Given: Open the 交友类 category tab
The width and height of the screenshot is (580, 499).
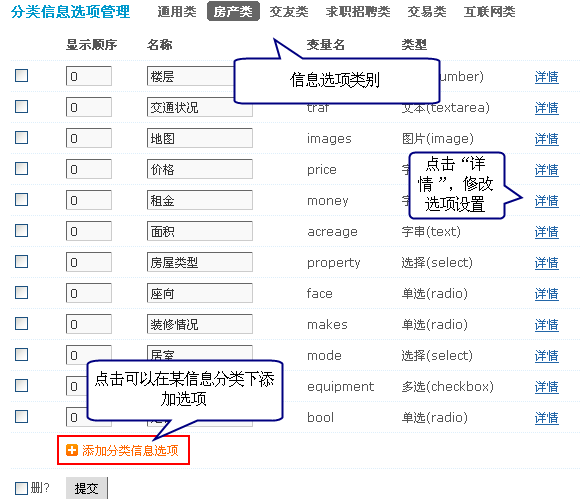Looking at the screenshot, I should pyautogui.click(x=289, y=12).
